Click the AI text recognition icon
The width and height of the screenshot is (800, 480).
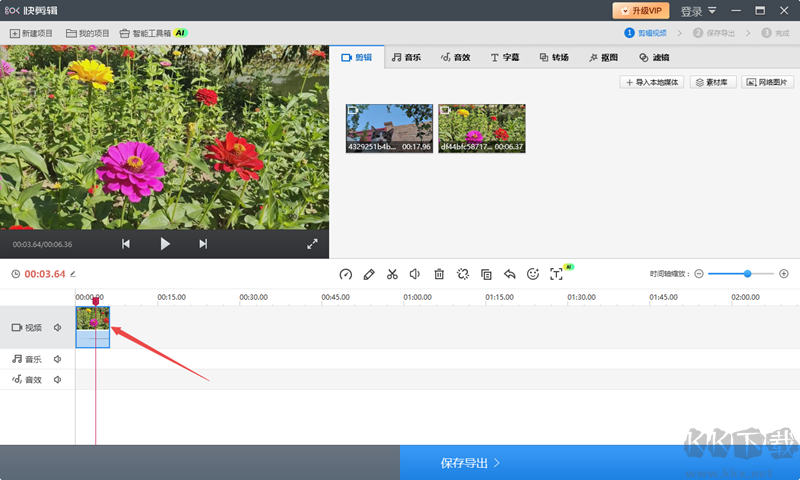point(557,274)
